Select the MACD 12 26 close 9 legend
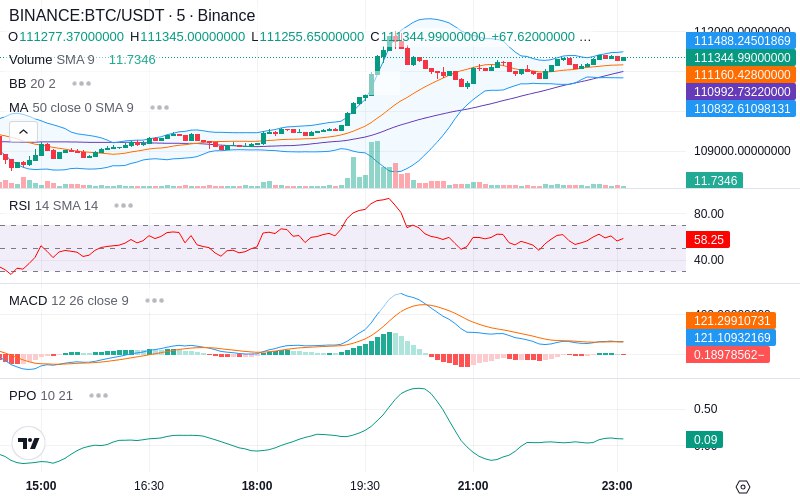 (69, 301)
